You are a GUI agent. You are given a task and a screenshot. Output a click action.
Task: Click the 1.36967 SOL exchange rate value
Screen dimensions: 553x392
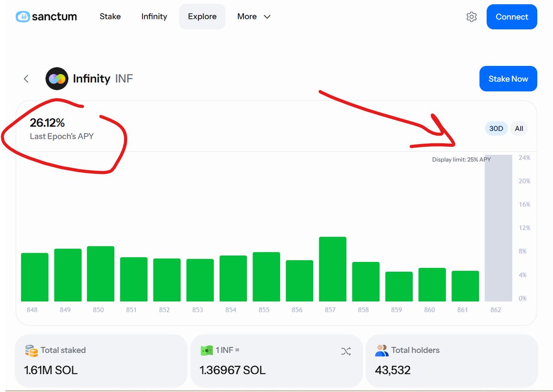(x=232, y=370)
